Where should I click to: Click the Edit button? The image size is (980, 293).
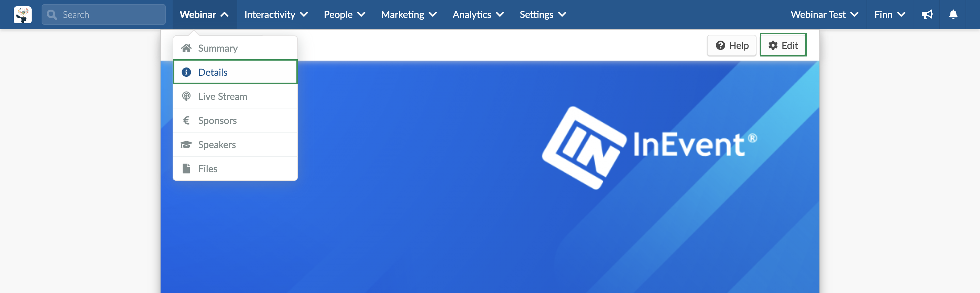pyautogui.click(x=783, y=45)
